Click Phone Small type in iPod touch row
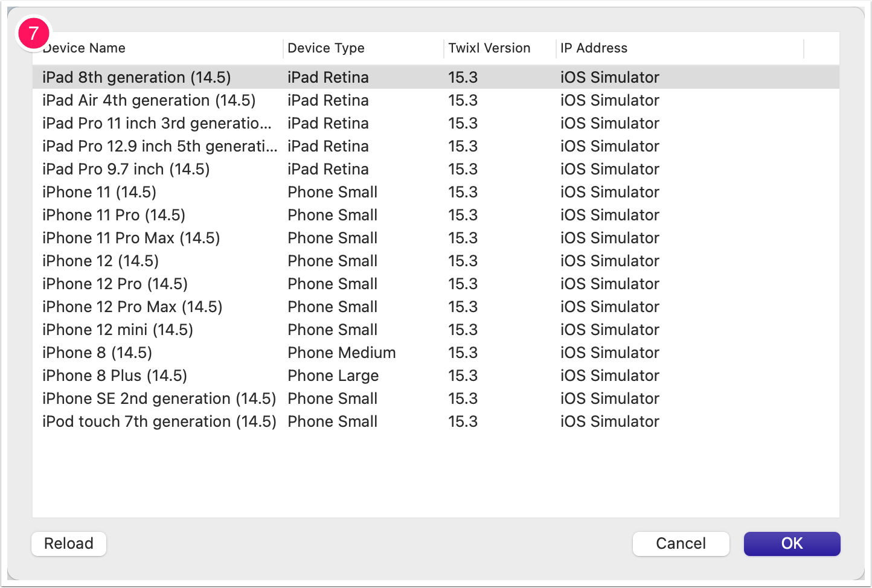This screenshot has height=588, width=872. point(333,421)
